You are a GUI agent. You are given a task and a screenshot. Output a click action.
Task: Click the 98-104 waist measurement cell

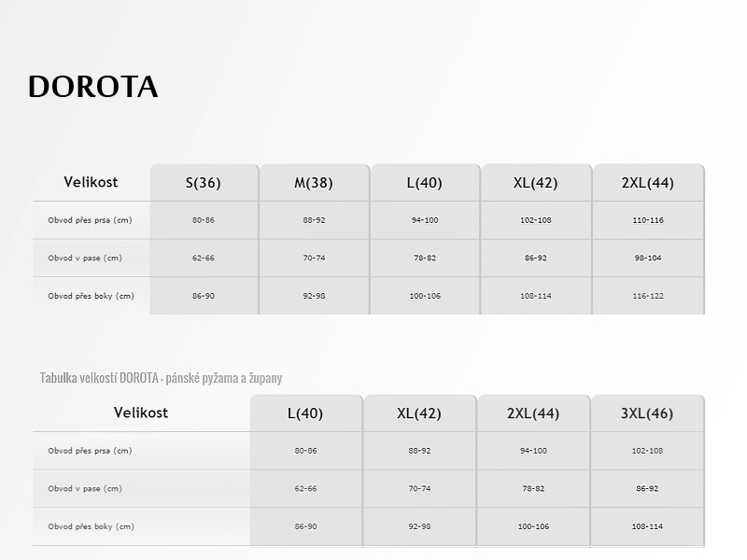click(x=648, y=258)
